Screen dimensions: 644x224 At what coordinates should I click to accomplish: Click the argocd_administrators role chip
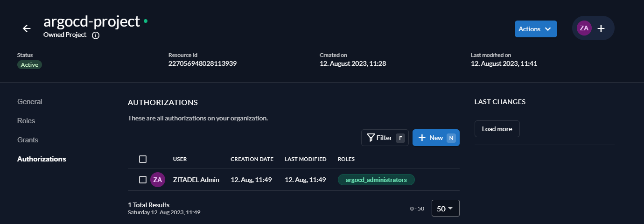pyautogui.click(x=376, y=180)
